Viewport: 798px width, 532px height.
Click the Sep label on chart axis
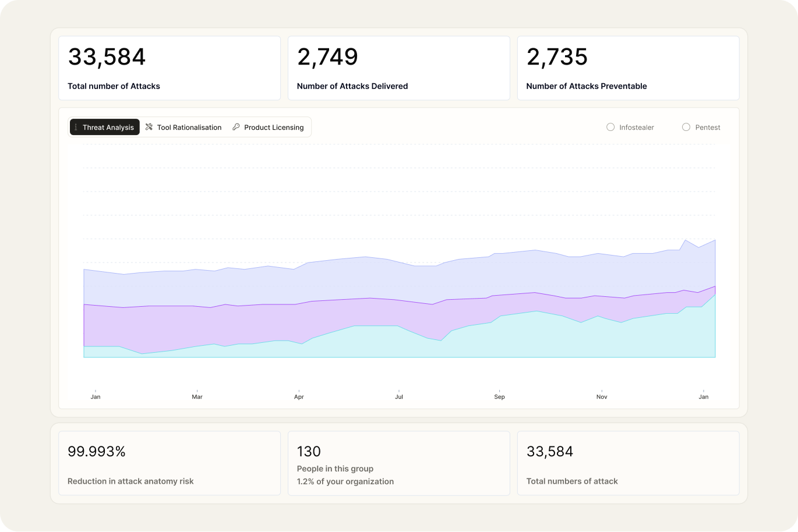click(499, 397)
